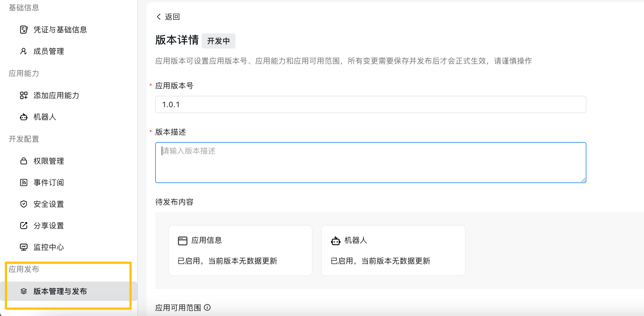The height and width of the screenshot is (316, 644).
Task: Click the credentials and basic info icon
Action: [x=24, y=30]
